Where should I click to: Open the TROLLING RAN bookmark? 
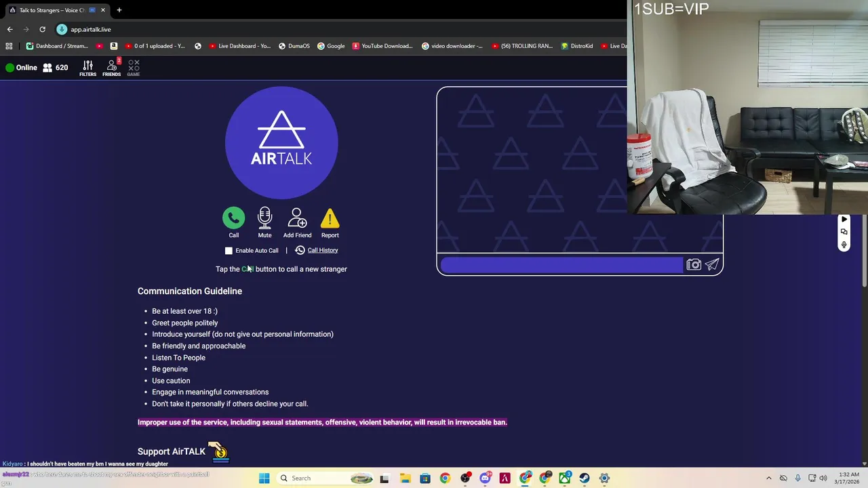[522, 46]
